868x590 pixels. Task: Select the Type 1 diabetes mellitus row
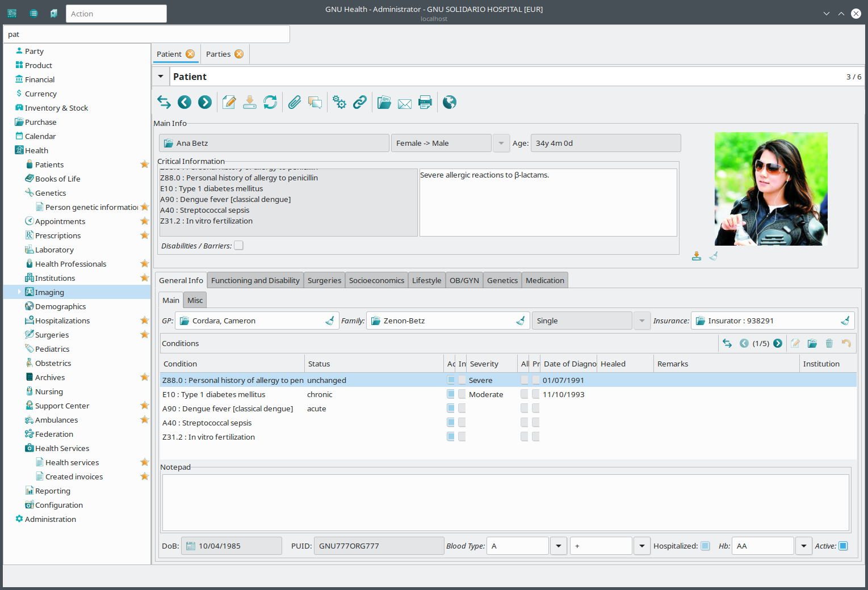pyautogui.click(x=214, y=394)
